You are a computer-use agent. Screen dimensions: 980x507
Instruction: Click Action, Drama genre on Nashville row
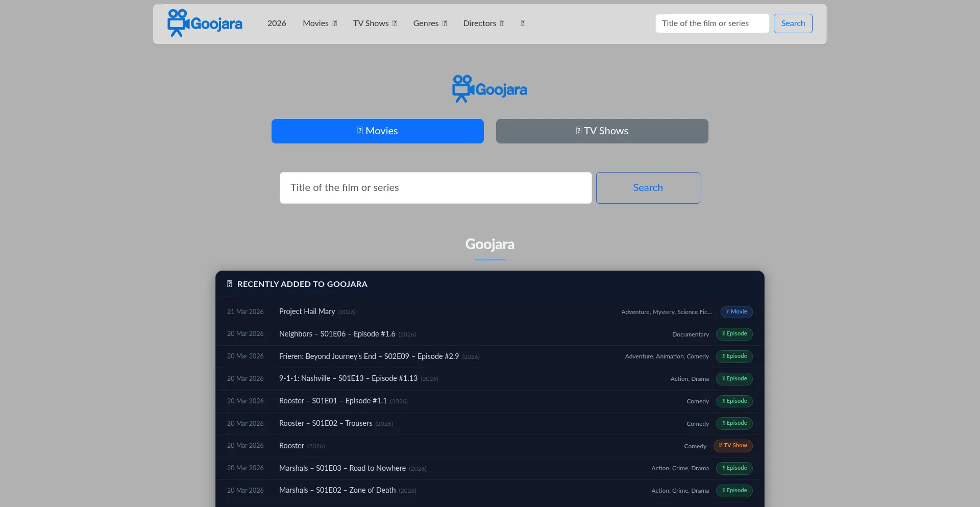[690, 379]
